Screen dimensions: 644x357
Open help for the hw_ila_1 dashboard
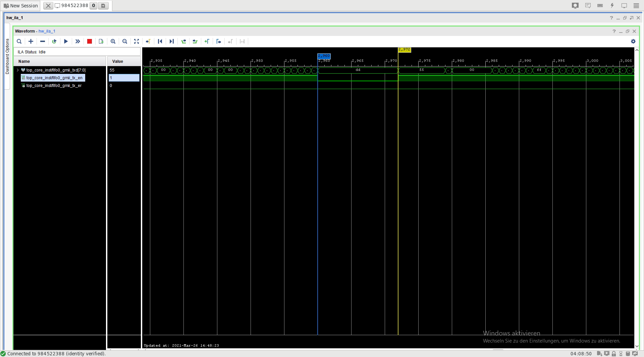point(611,18)
